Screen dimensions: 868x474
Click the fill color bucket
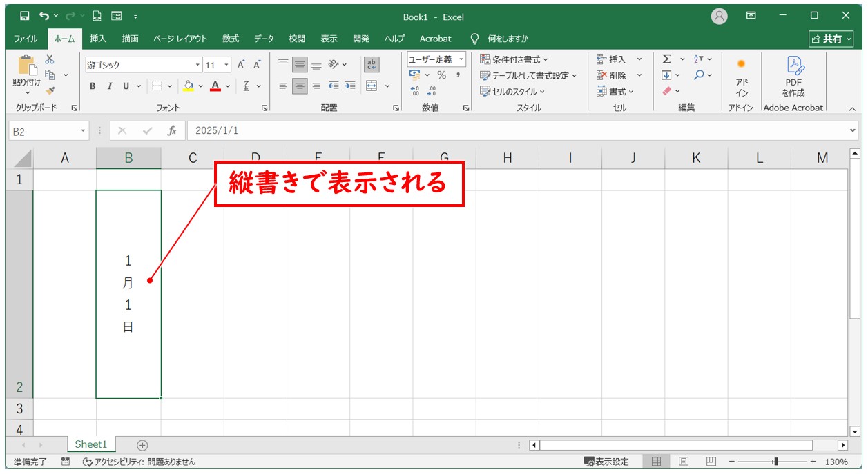[x=189, y=86]
